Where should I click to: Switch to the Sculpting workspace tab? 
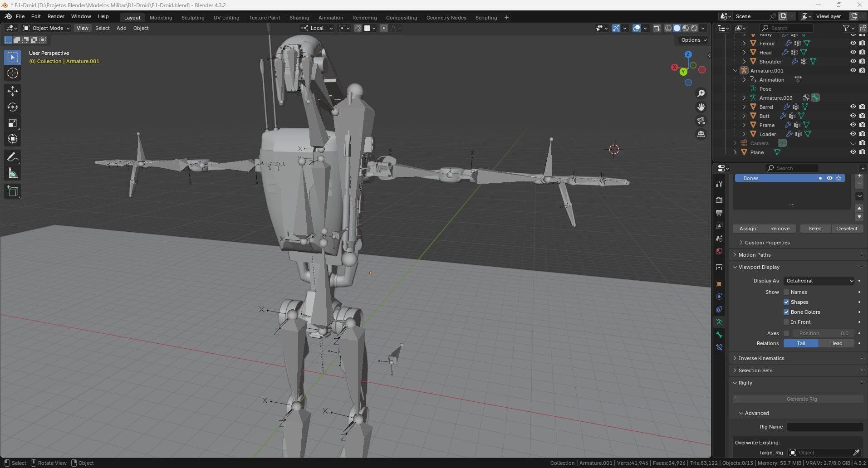[x=193, y=18]
